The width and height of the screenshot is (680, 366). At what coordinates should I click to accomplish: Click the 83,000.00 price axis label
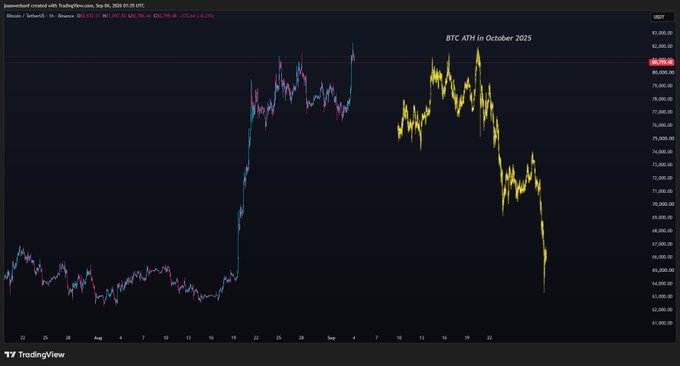click(663, 33)
